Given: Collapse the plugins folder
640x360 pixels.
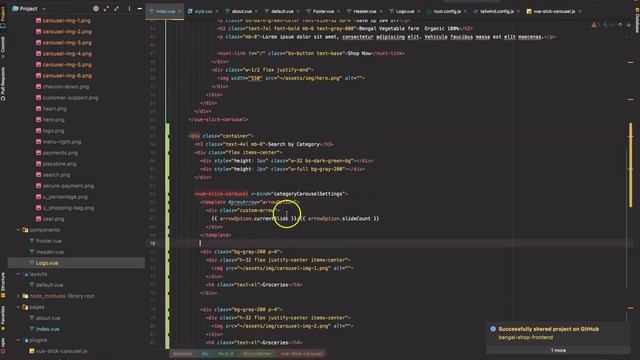Looking at the screenshot, I should tap(18, 340).
